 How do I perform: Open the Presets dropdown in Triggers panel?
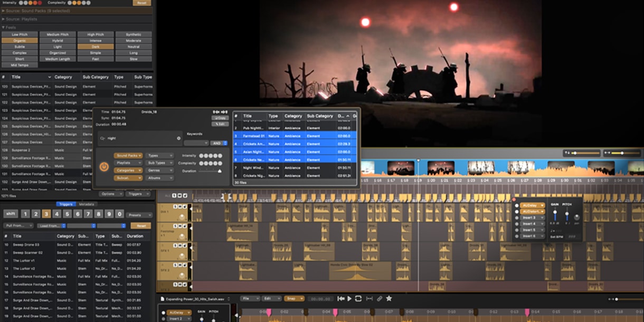point(140,215)
